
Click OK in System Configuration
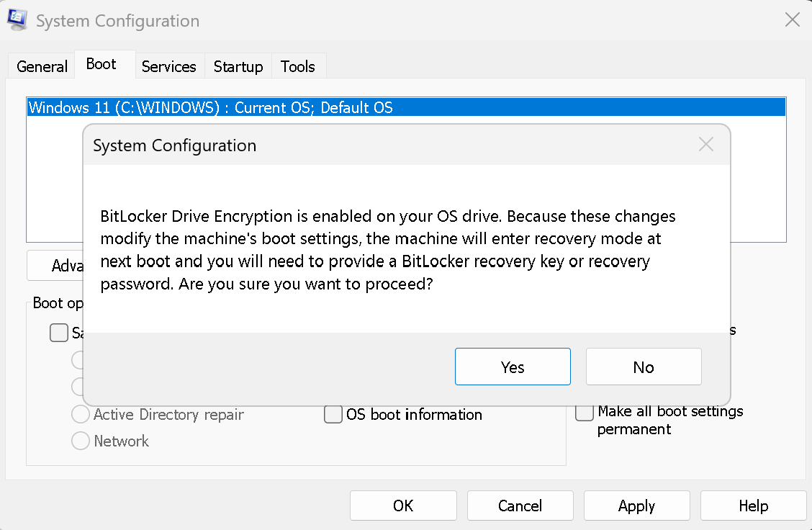click(403, 505)
